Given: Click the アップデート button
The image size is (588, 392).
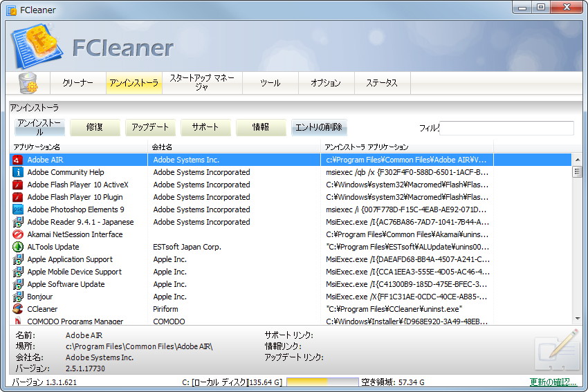Looking at the screenshot, I should tap(150, 127).
